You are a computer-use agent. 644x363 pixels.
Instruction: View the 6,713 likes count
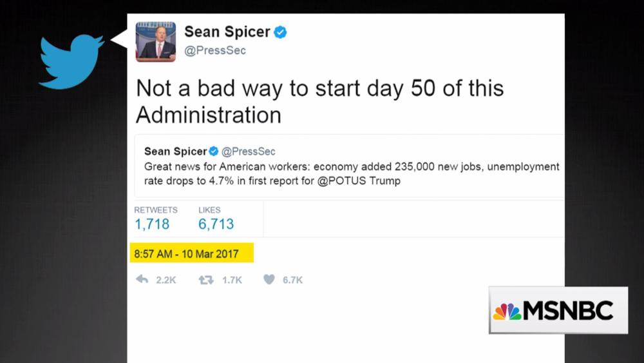click(x=216, y=224)
